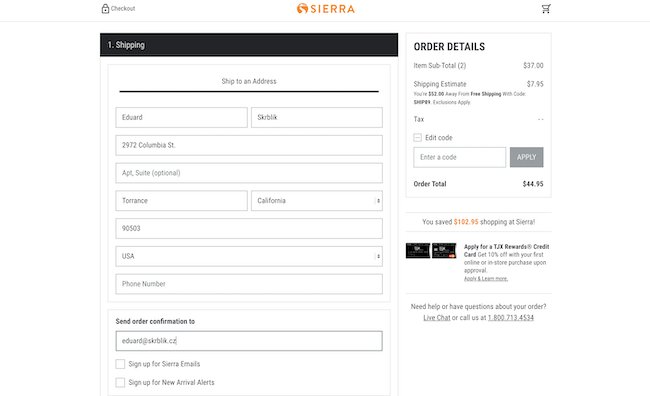Click the Apt, Suite (optional) field
This screenshot has width=650, height=396.
249,173
